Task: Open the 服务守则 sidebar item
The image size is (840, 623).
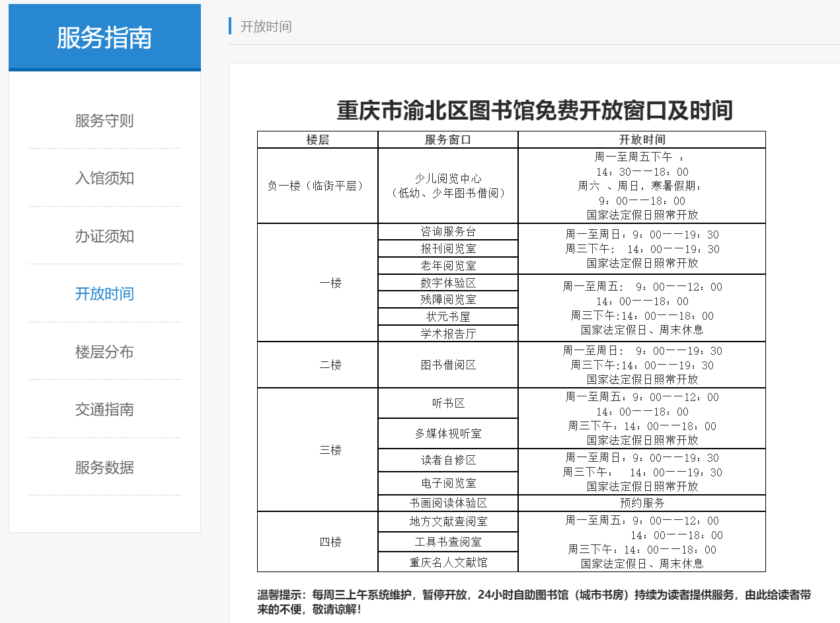Action: [104, 121]
